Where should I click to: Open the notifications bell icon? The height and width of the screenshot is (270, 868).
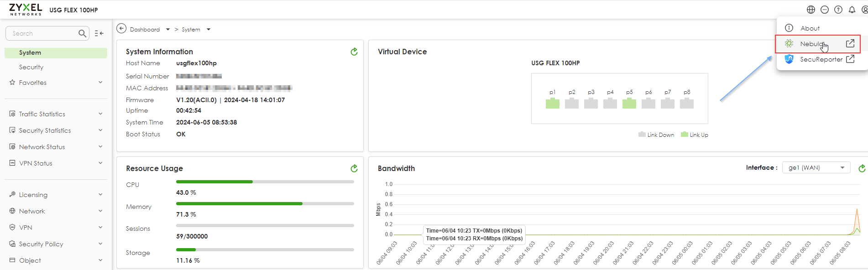click(852, 10)
